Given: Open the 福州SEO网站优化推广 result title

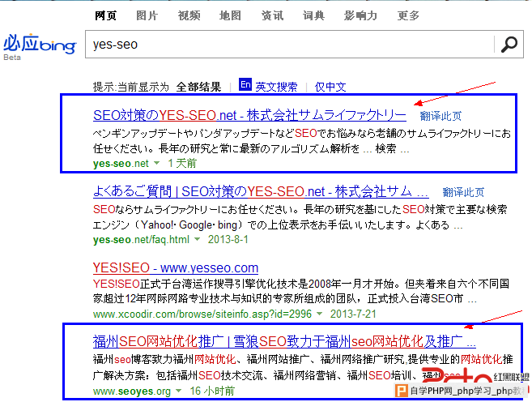Looking at the screenshot, I should [x=284, y=341].
